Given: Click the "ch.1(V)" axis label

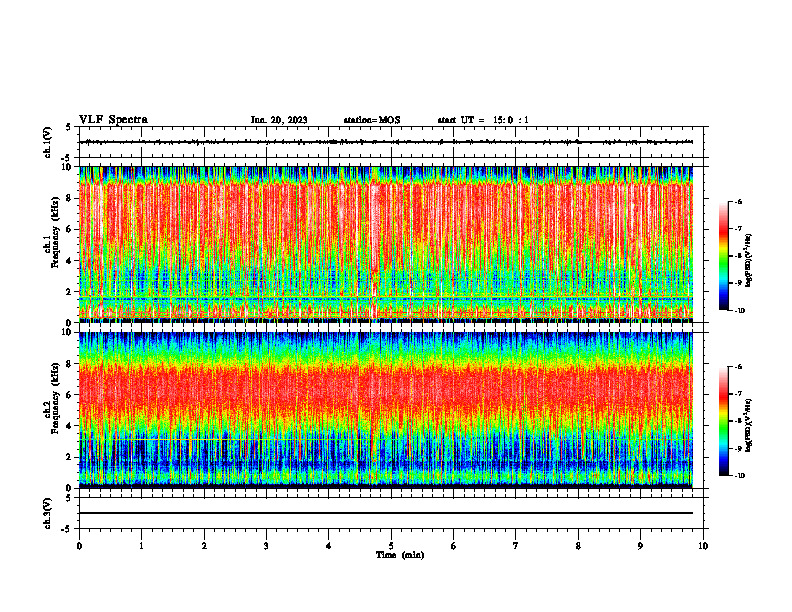Looking at the screenshot, I should (48, 142).
